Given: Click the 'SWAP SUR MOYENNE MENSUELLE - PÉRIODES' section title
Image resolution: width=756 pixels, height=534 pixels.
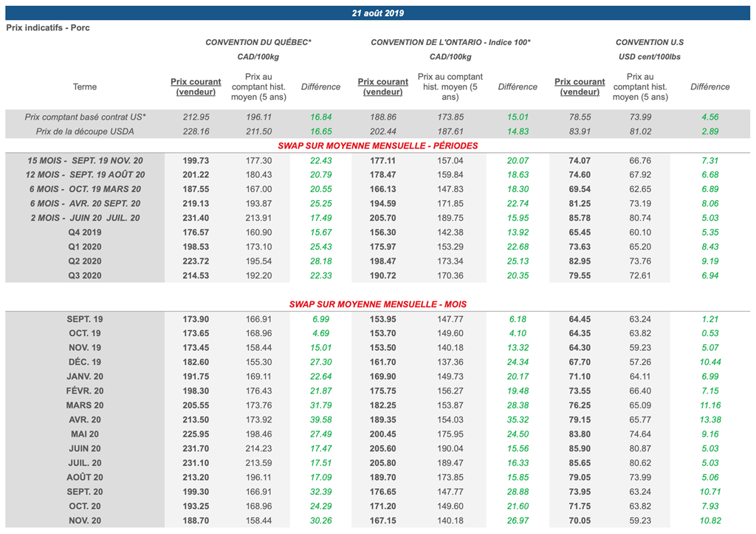Looking at the screenshot, I should 377,146.
